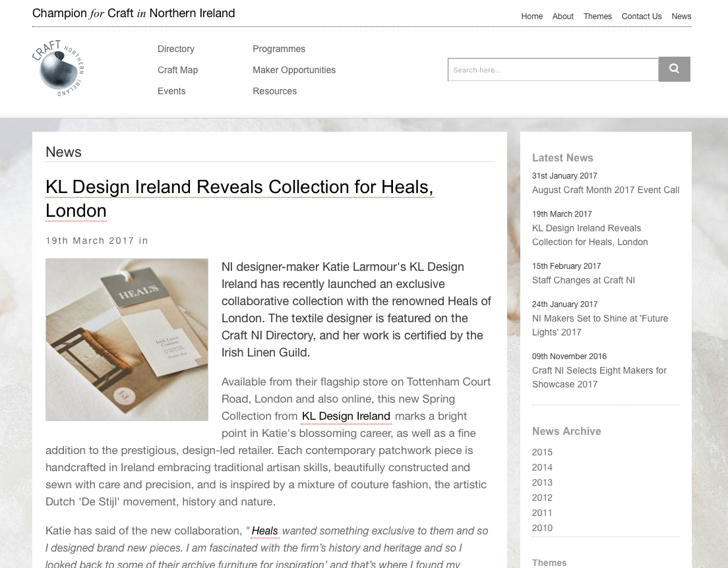
Task: Click the magnifier search button
Action: (x=674, y=69)
